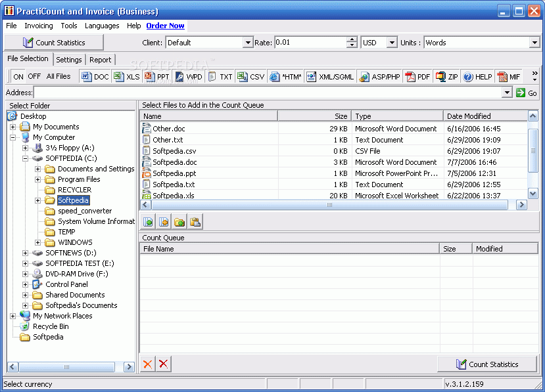Click the file list vertical scrollbar thumb
This screenshot has height=392, width=545.
pos(533,150)
